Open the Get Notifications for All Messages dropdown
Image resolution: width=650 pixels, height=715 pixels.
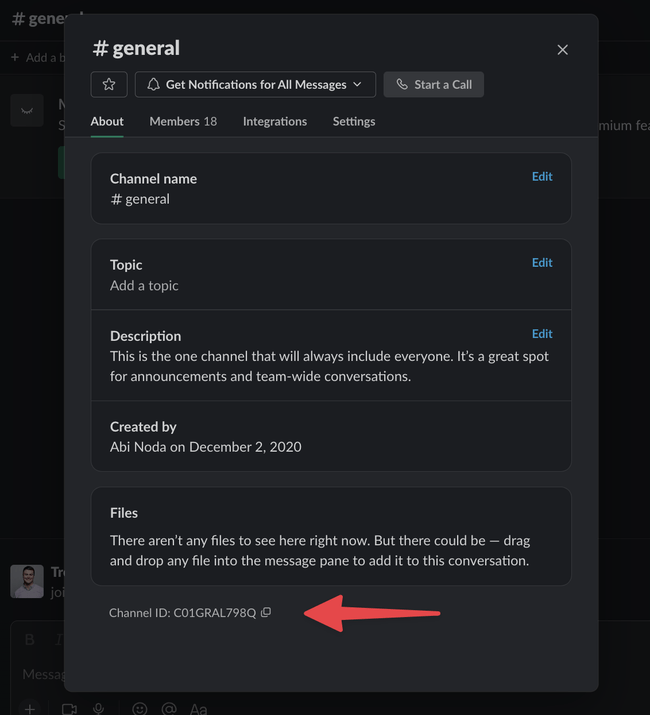point(255,85)
